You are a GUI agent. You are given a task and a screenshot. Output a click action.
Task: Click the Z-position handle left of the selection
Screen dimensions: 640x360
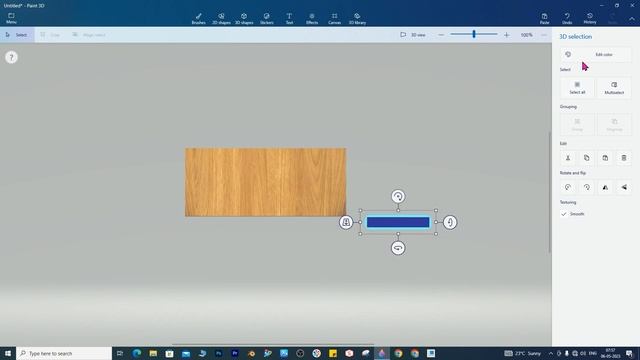pyautogui.click(x=346, y=222)
